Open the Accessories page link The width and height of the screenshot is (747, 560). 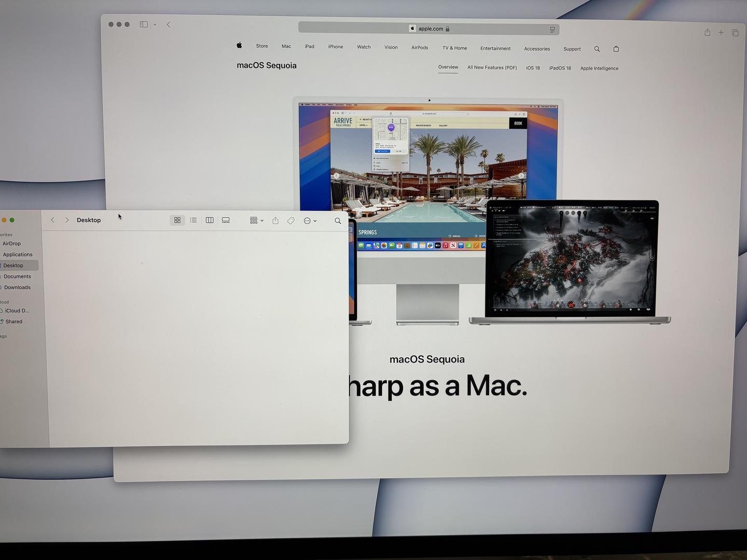[x=537, y=49]
